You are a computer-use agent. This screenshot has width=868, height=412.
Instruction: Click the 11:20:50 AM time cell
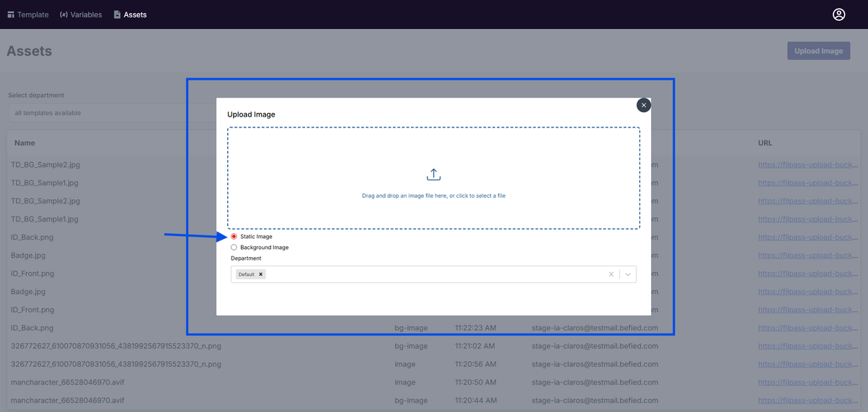click(475, 382)
